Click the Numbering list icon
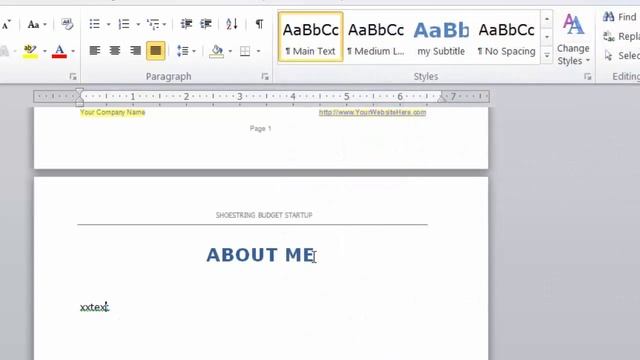This screenshot has width=640, height=360. [x=124, y=24]
